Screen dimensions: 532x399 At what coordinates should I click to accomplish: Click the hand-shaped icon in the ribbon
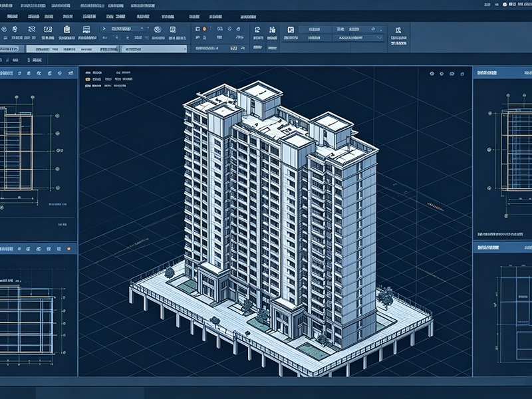[14, 29]
